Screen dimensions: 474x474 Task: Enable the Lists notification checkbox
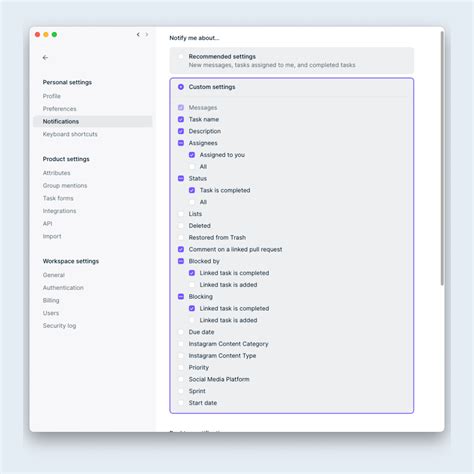point(181,214)
